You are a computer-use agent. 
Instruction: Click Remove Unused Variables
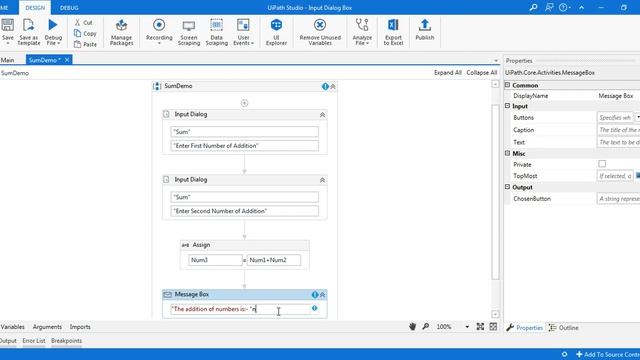[x=320, y=32]
